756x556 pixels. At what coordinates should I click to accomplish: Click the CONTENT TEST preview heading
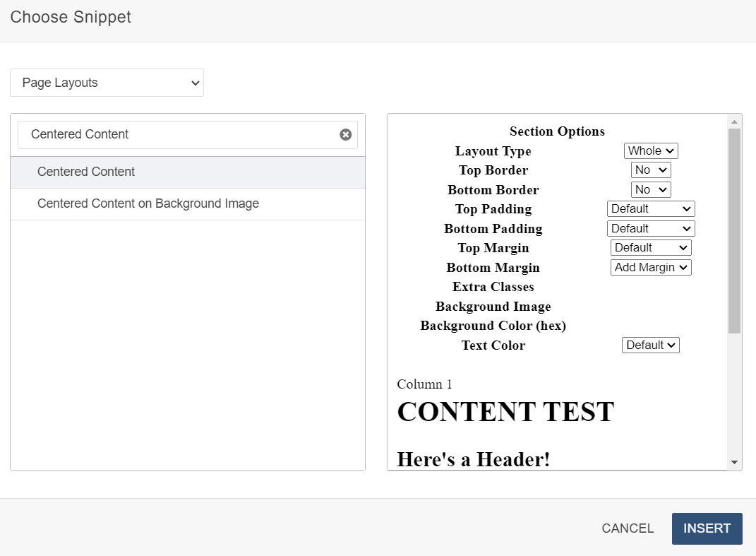[505, 412]
